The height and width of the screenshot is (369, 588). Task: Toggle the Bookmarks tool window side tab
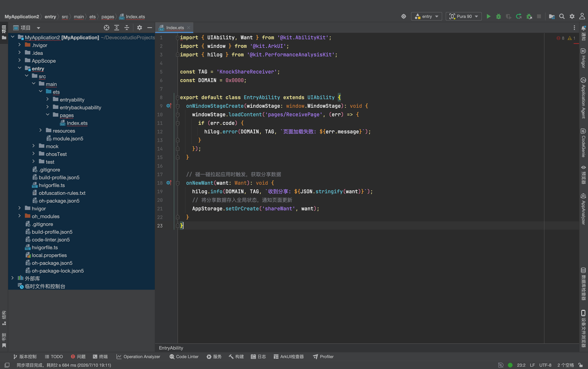pyautogui.click(x=4, y=340)
